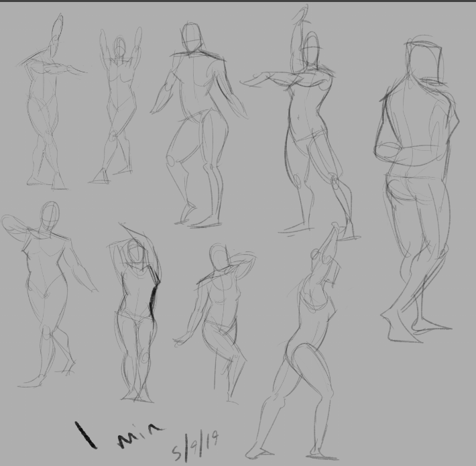
Task: Click the square head of the large far-right figure
Action: [426, 59]
